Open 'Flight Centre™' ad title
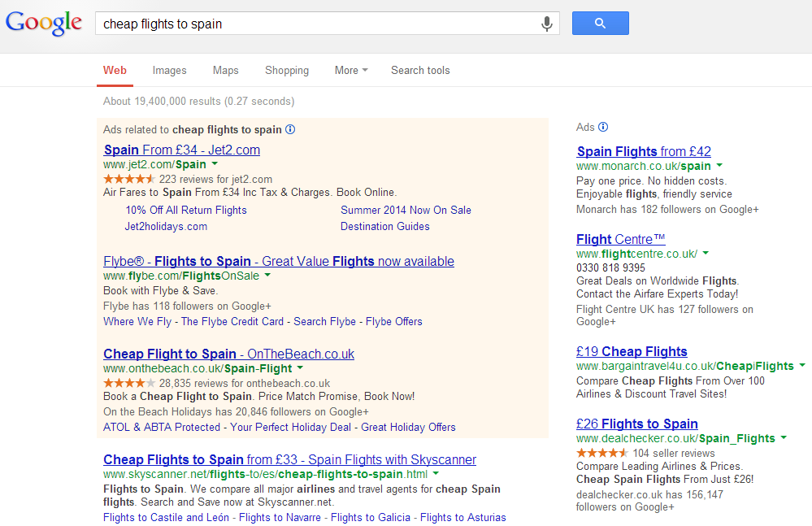Screen dimensions: 812x526 tap(620, 239)
